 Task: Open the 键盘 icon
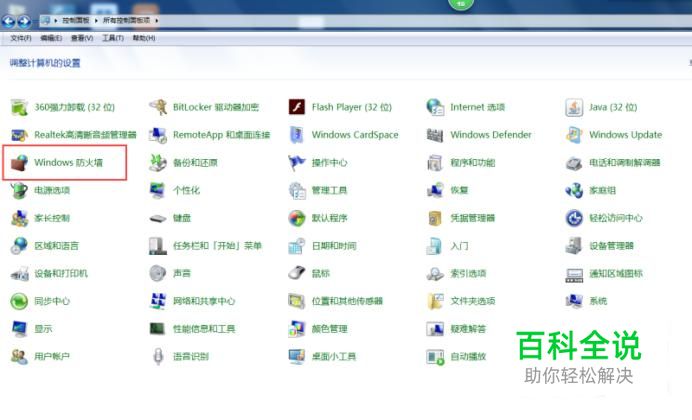point(158,218)
